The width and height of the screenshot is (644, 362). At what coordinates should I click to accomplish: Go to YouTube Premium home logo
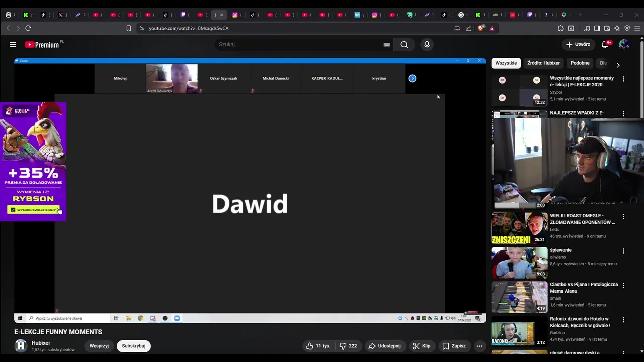tap(42, 45)
